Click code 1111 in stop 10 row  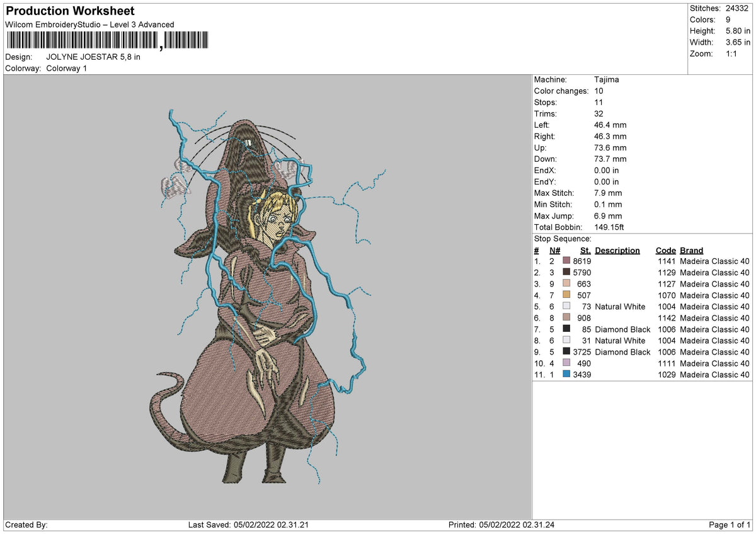(666, 363)
